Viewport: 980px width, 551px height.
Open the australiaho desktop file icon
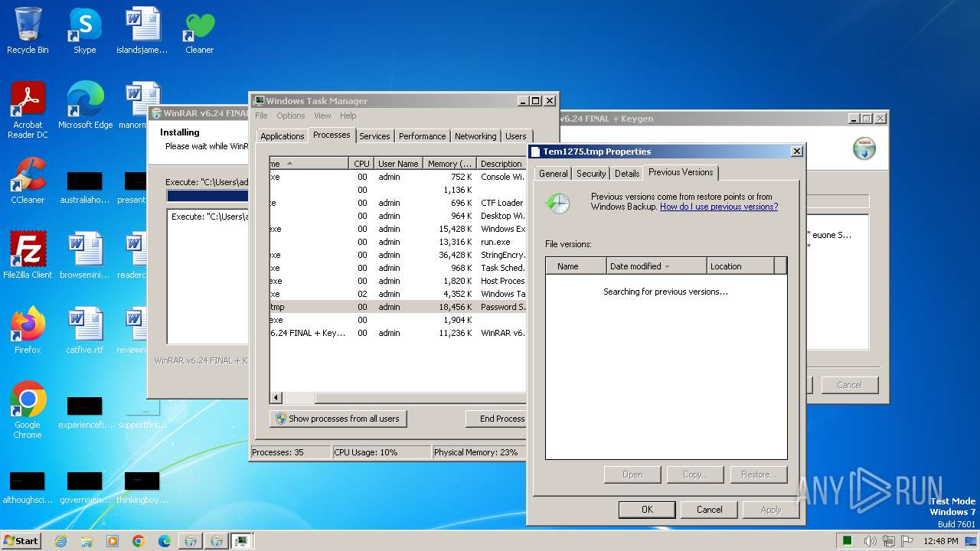[x=85, y=188]
